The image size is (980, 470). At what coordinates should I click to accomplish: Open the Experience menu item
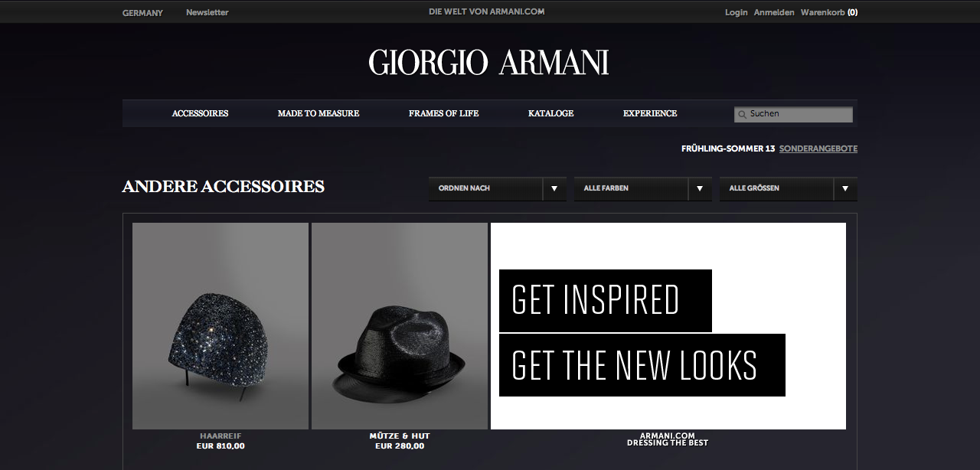pyautogui.click(x=650, y=113)
